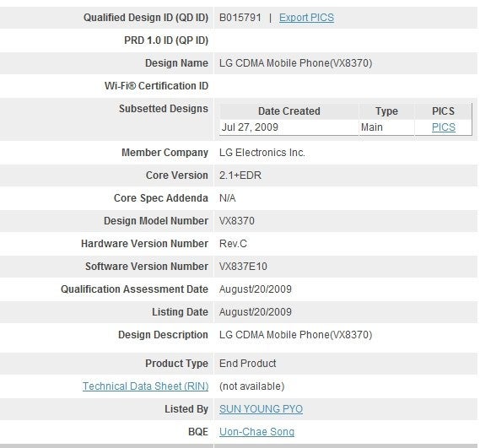Viewport: 480px width, 448px height.
Task: Click the PRD 1.0 ID (QP ID) label
Action: pos(166,40)
